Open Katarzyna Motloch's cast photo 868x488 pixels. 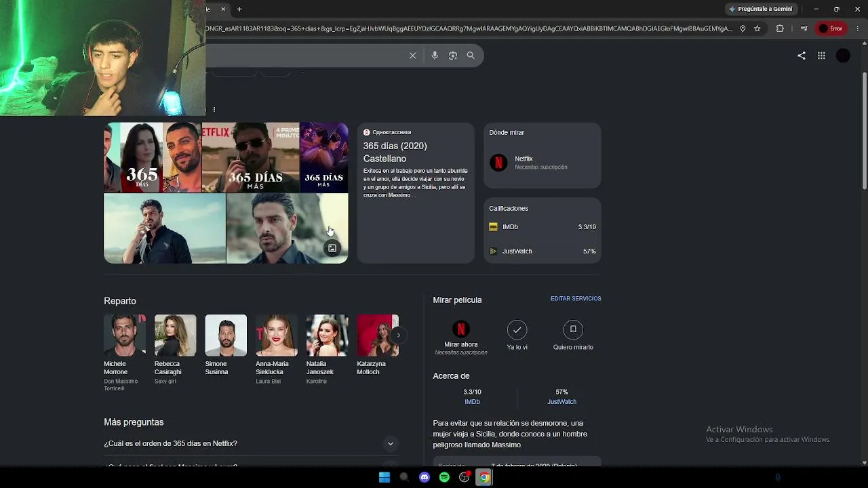pyautogui.click(x=378, y=335)
